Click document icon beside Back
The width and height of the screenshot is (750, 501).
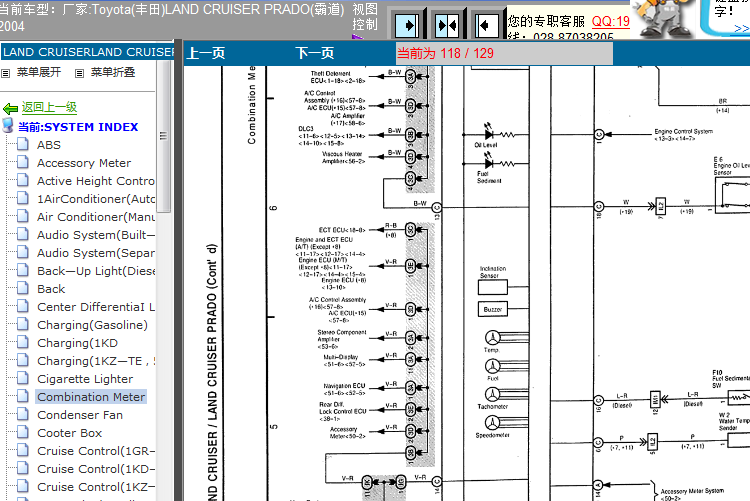23,288
